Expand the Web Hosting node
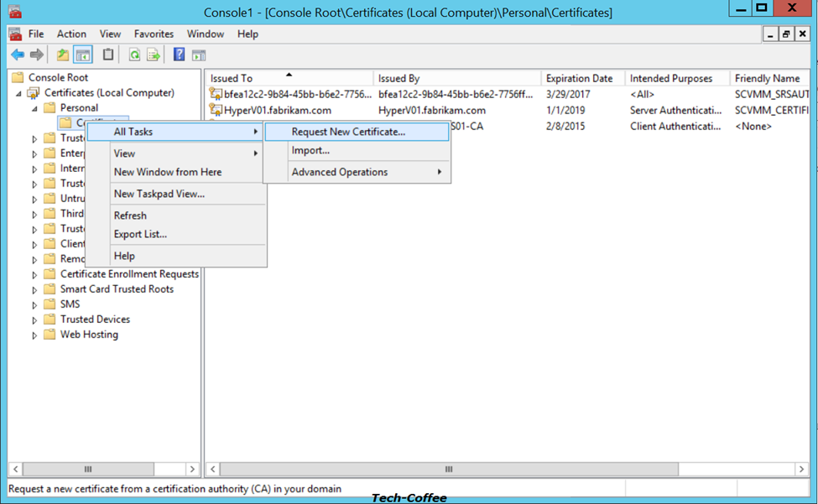The width and height of the screenshot is (818, 504). coord(34,335)
